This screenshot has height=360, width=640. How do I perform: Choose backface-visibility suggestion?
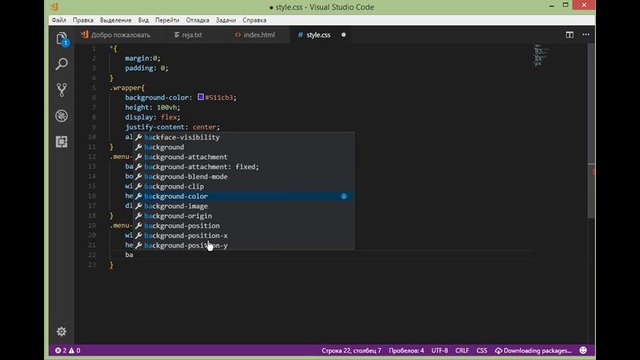coord(244,137)
